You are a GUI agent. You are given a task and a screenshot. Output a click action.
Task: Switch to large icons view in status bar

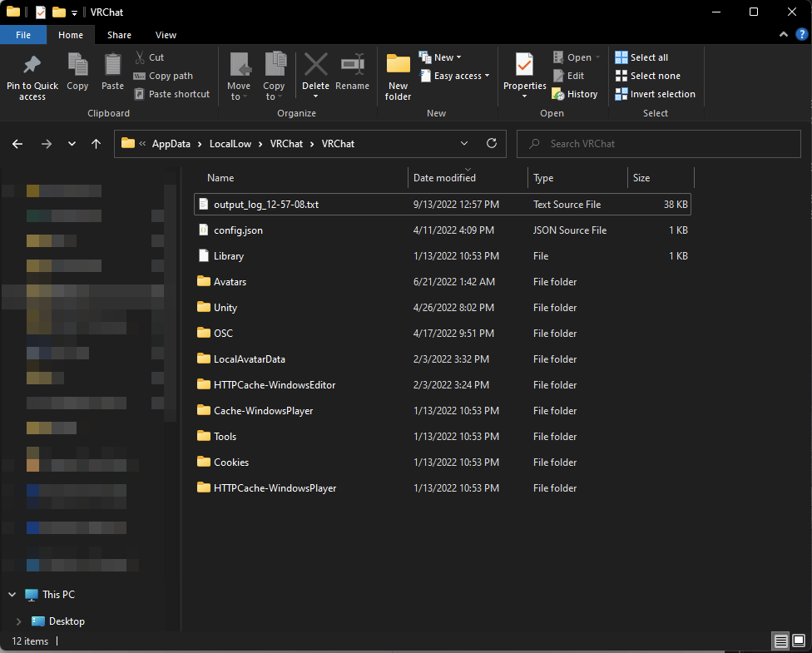pos(799,641)
